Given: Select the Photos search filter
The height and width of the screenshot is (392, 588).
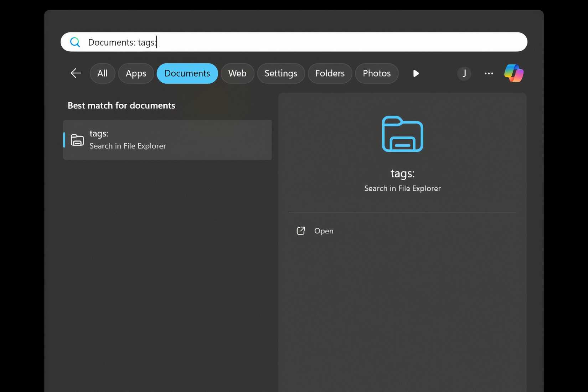Looking at the screenshot, I should coord(376,73).
